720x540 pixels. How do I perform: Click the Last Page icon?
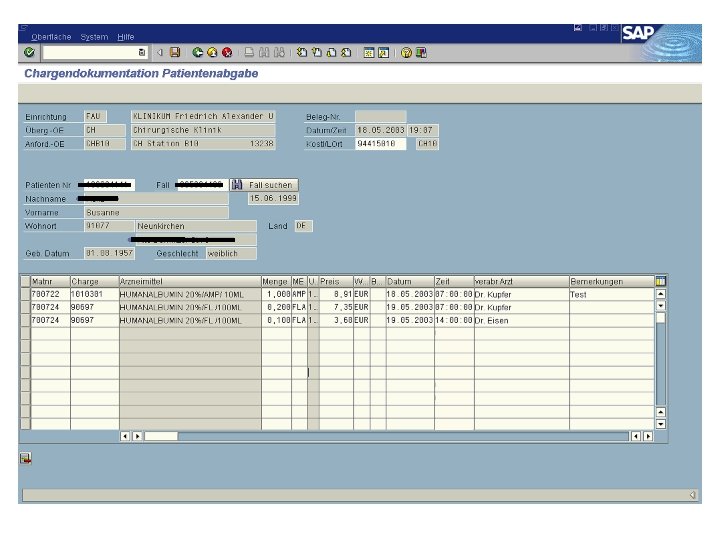coord(346,52)
